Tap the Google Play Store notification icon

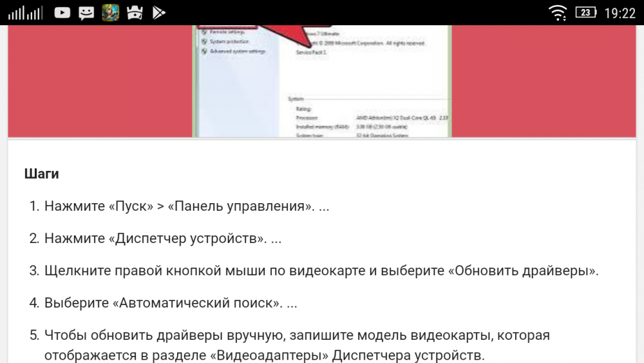(158, 13)
